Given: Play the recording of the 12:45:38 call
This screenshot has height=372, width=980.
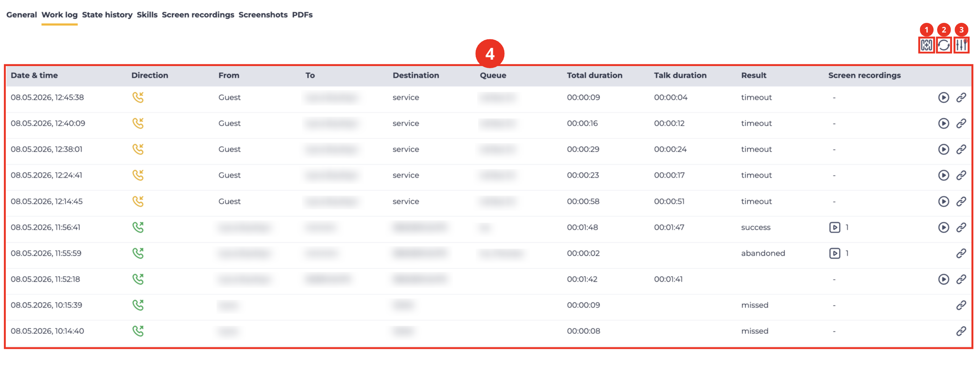Looking at the screenshot, I should 944,98.
